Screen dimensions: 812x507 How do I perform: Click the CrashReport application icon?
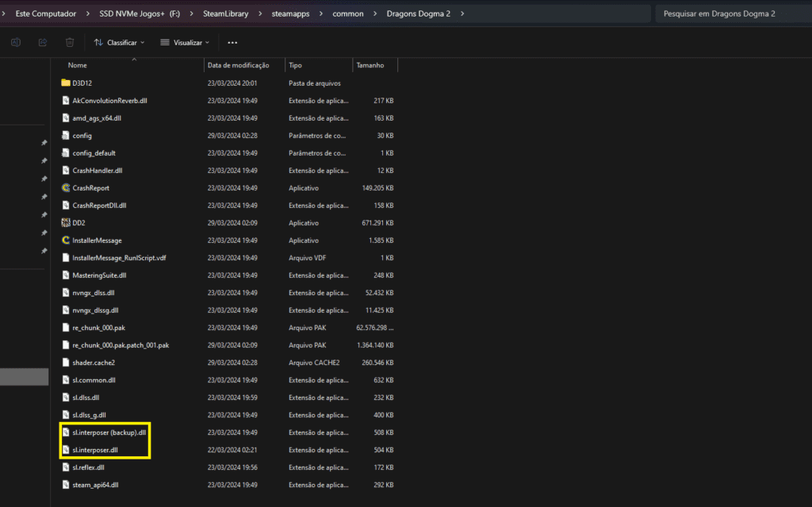pyautogui.click(x=66, y=188)
